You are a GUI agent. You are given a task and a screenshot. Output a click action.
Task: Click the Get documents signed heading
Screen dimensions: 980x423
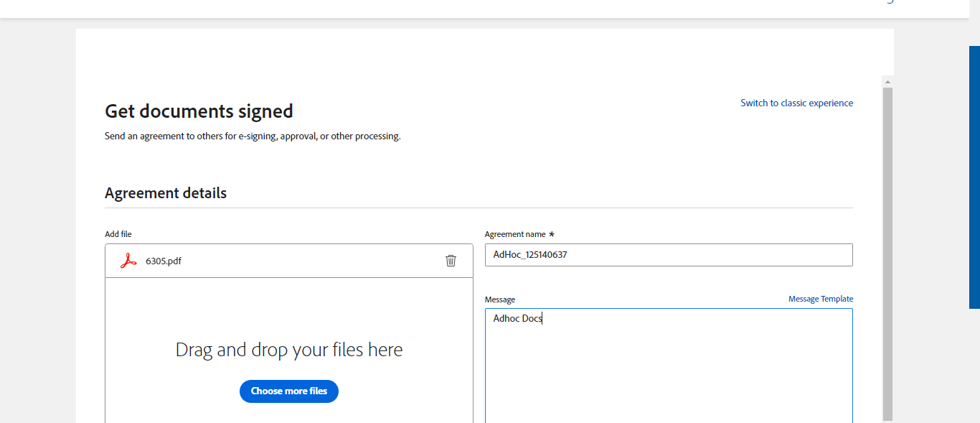pyautogui.click(x=199, y=111)
